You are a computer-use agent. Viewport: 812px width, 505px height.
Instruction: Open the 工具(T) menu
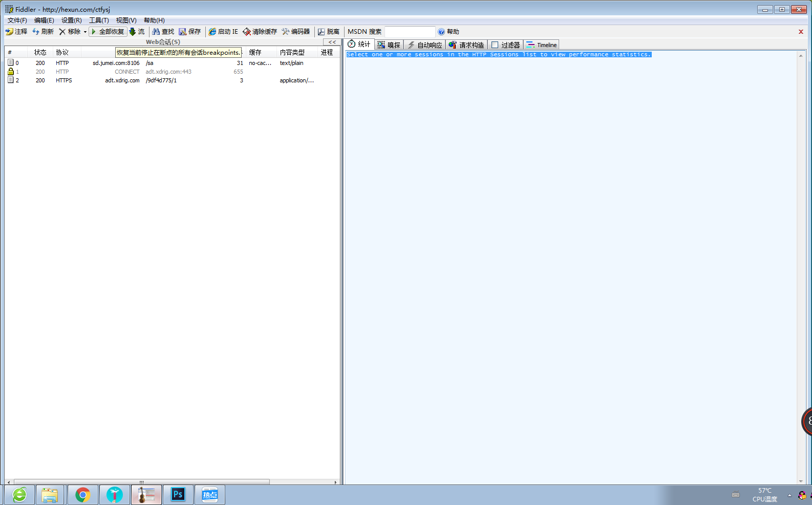coord(99,20)
